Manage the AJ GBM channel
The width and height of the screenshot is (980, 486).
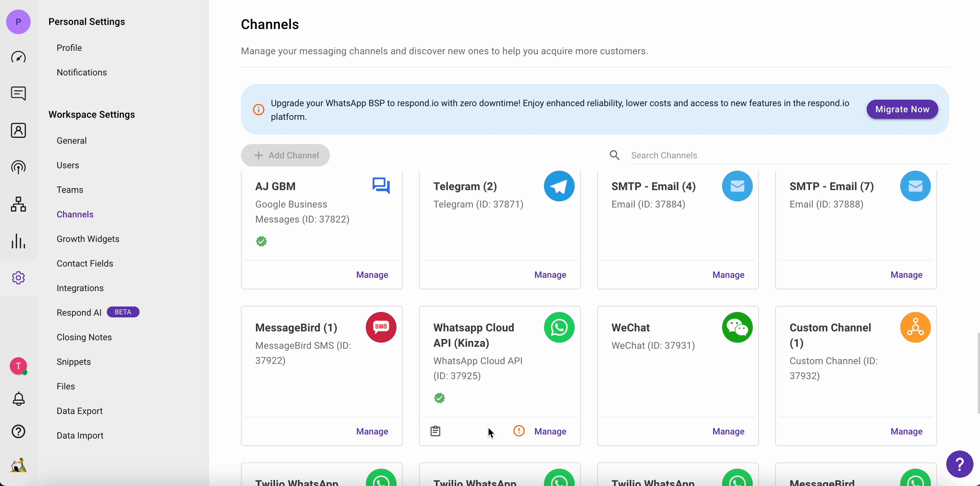372,275
